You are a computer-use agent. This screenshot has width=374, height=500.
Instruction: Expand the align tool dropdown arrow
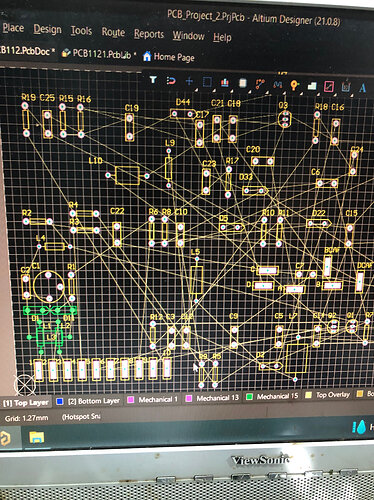tap(231, 90)
